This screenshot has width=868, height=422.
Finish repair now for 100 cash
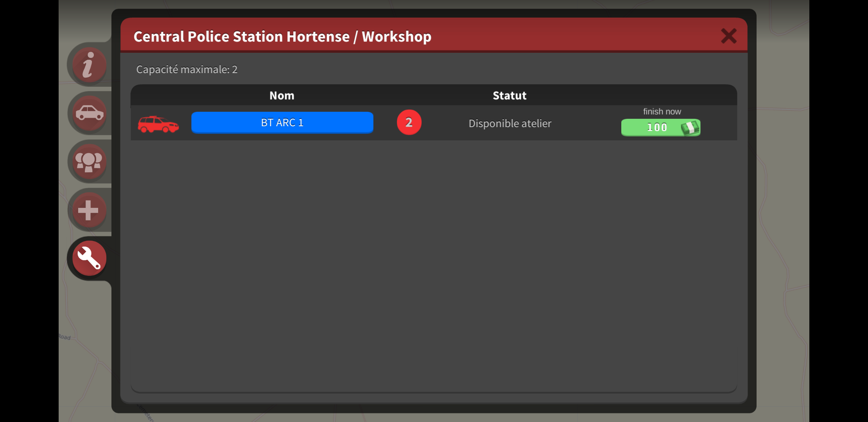(661, 127)
